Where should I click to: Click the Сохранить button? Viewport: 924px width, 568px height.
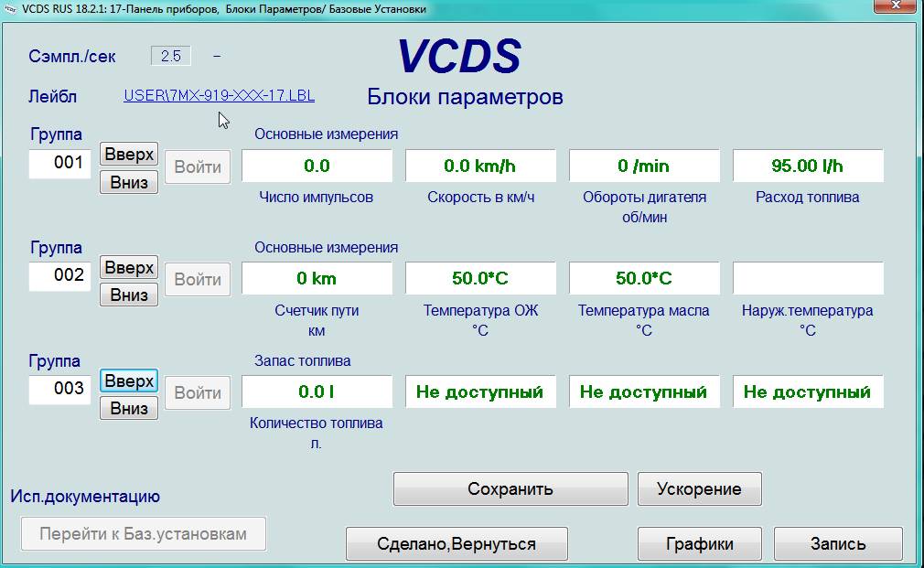click(x=510, y=488)
